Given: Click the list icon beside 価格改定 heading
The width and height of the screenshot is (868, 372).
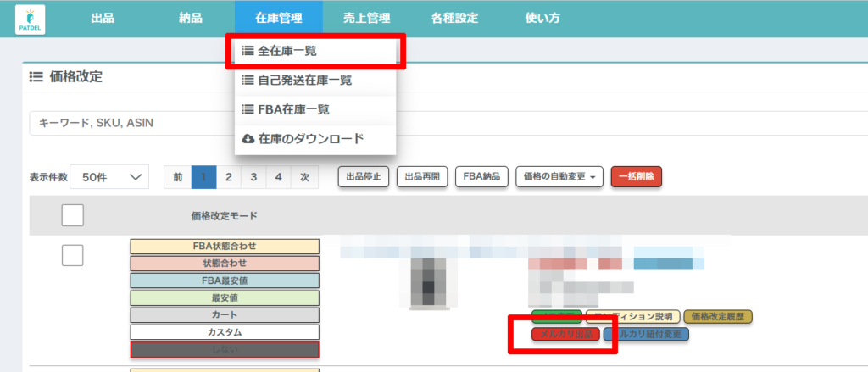Looking at the screenshot, I should click(36, 77).
